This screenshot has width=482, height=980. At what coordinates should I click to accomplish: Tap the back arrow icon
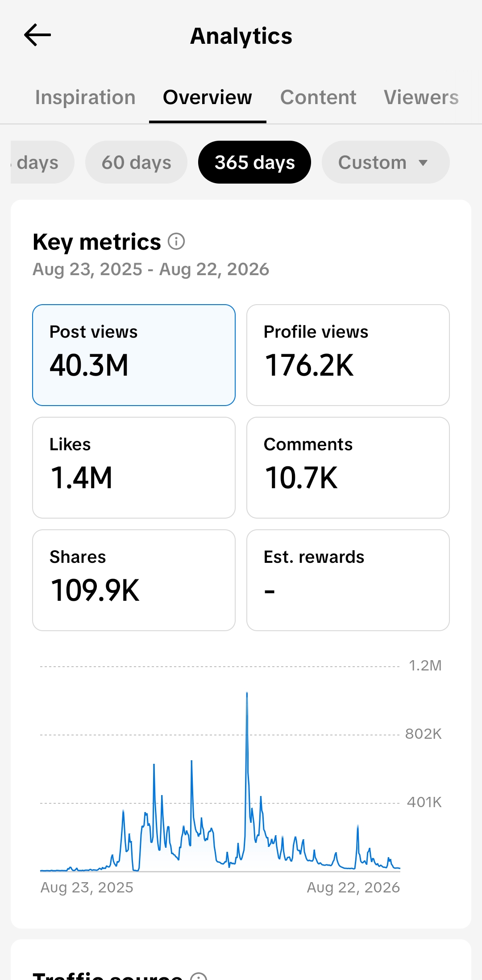(37, 35)
